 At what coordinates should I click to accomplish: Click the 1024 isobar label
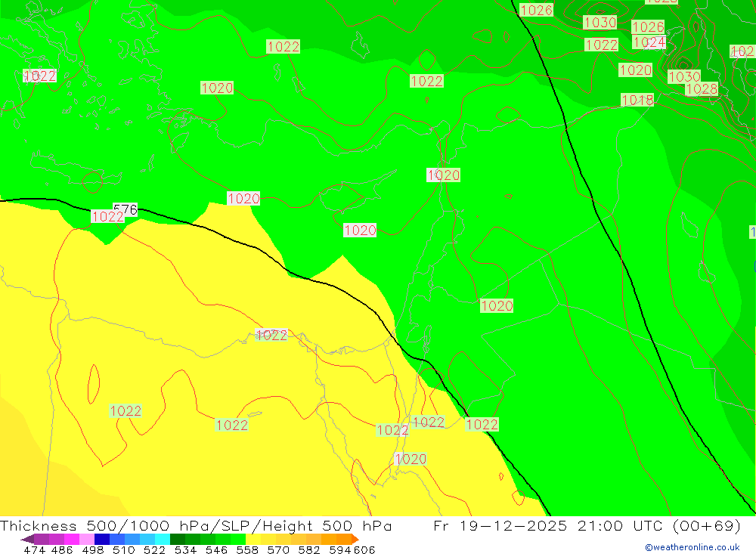[x=649, y=42]
